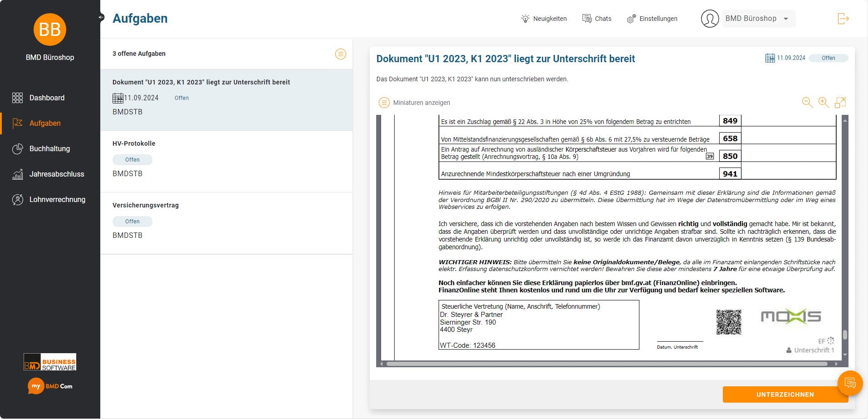Click the vertical scrollbar up arrow
The width and height of the screenshot is (868, 419).
pos(845,120)
